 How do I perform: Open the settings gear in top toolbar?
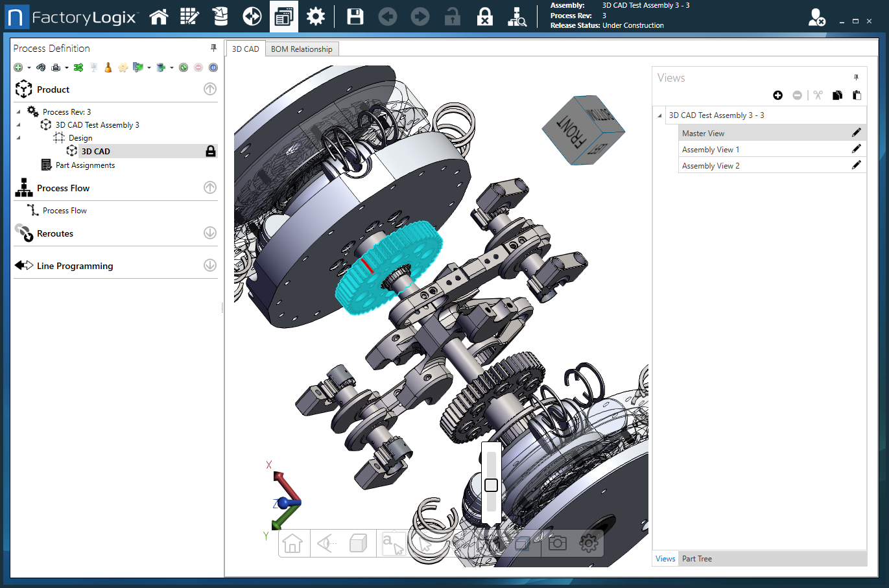[316, 17]
